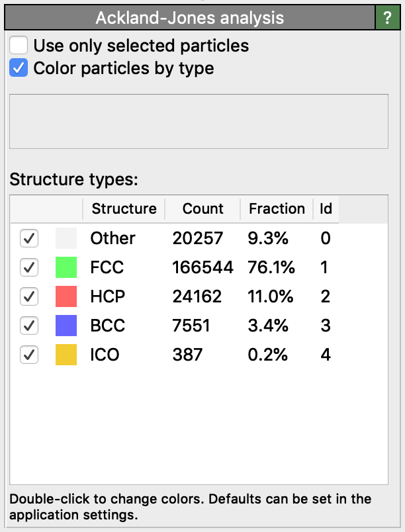This screenshot has height=532, width=405.
Task: Click the yellow ICO color swatch
Action: (x=66, y=355)
